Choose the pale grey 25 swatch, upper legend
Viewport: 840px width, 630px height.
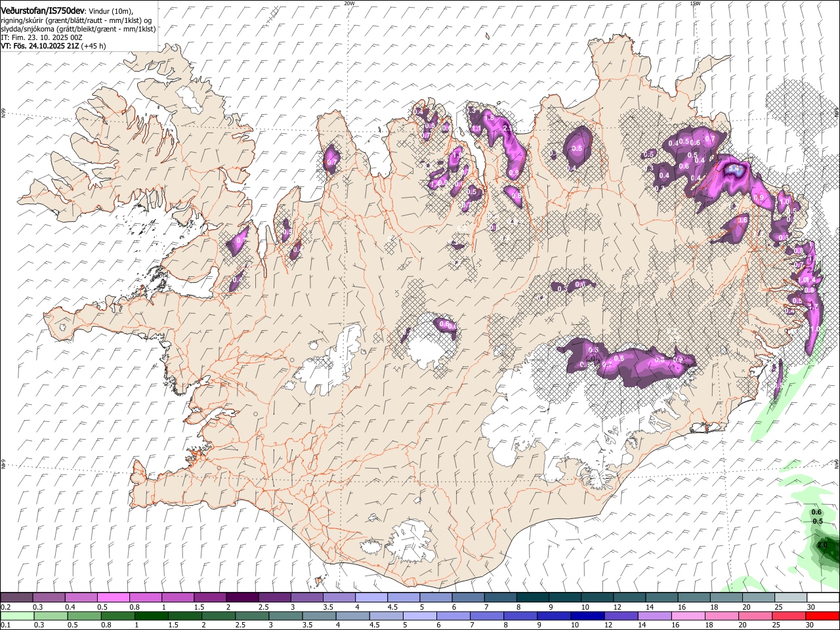pos(791,598)
